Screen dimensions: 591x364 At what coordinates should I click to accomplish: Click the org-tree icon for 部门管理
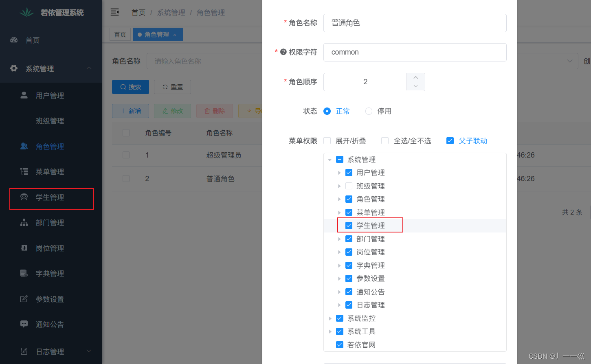click(x=24, y=222)
